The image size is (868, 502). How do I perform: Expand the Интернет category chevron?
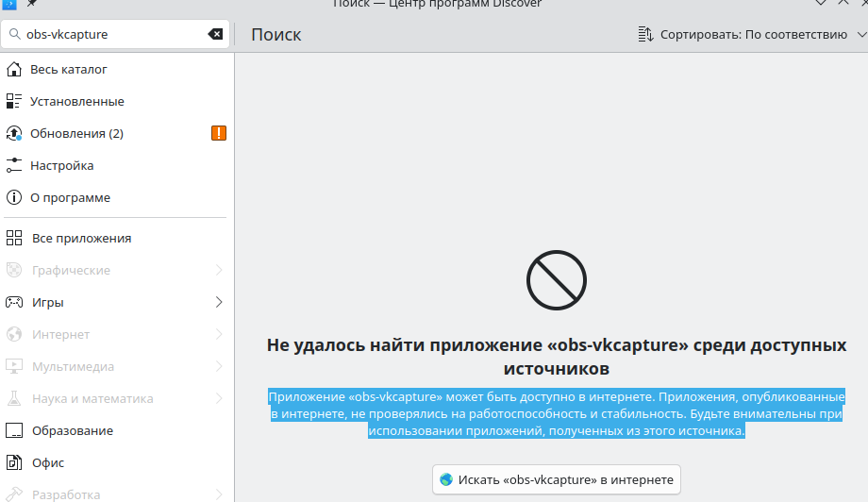[219, 334]
